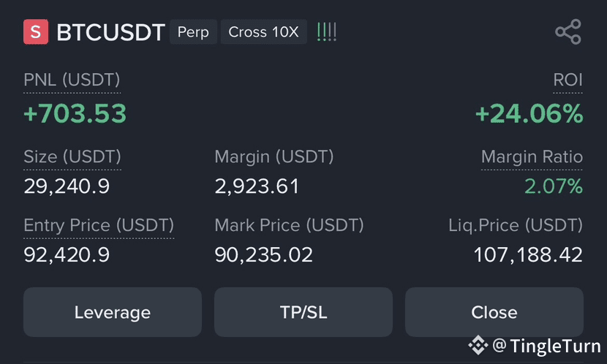The width and height of the screenshot is (607, 364).
Task: Open the TP/SL settings button
Action: point(303,312)
